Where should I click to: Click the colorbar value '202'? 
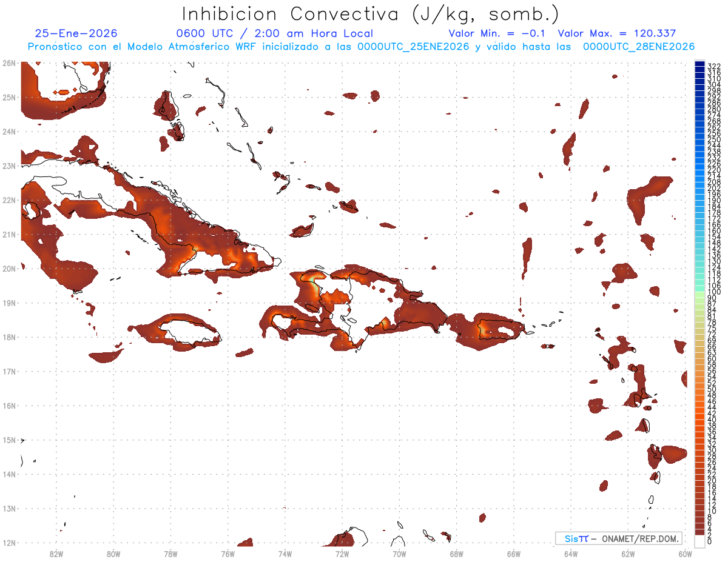pos(713,188)
